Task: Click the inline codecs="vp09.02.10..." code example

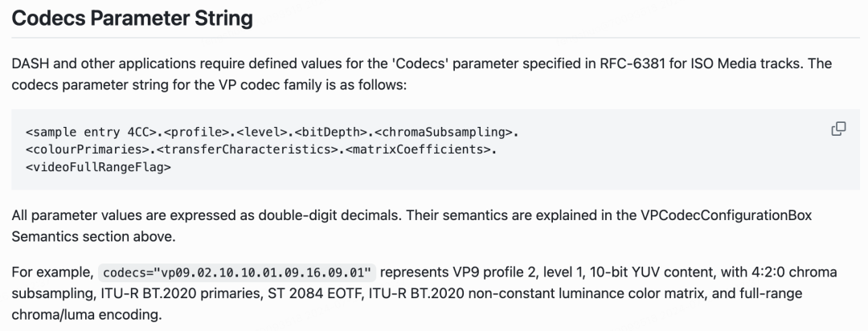Action: click(x=237, y=273)
